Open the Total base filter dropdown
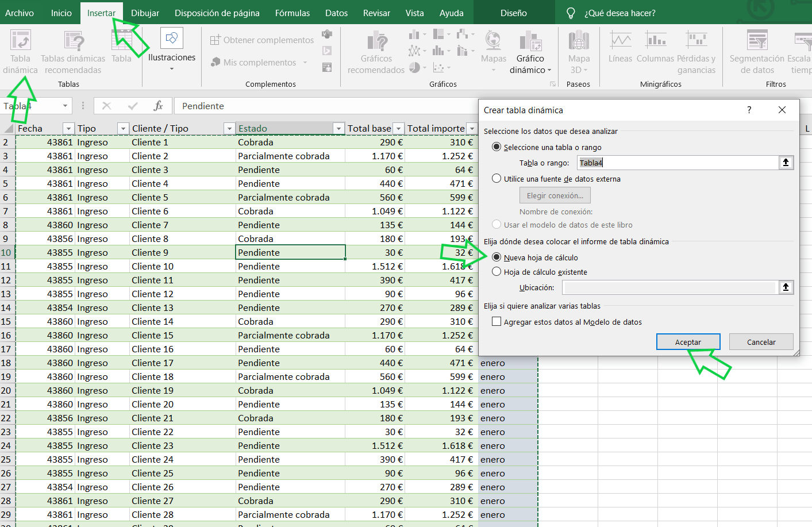The image size is (812, 527). click(398, 128)
